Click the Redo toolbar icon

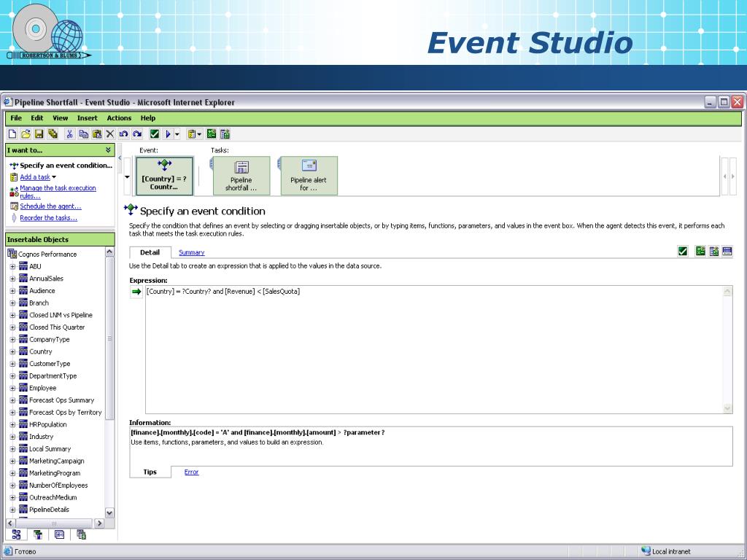pos(137,134)
